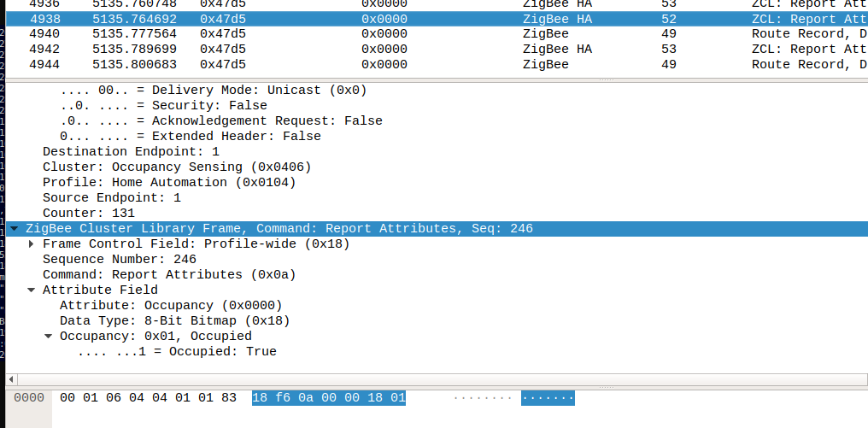Click destination 0x0000 in row 4944

384,64
